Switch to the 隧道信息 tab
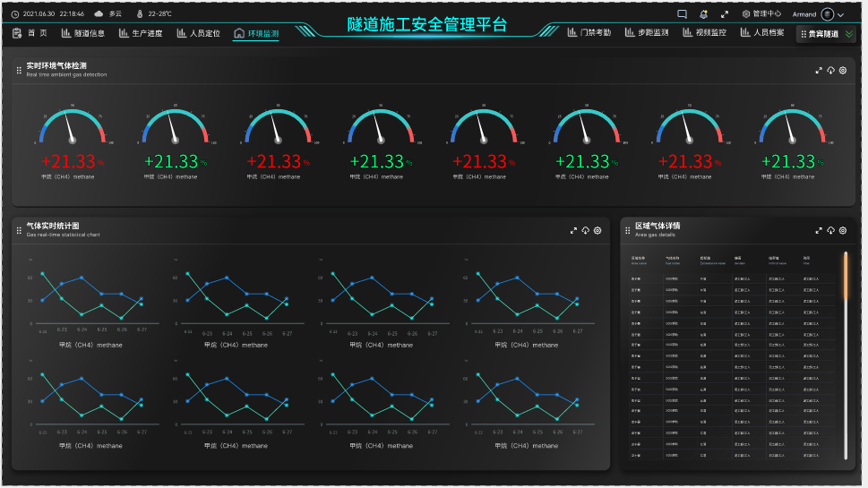Image resolution: width=868 pixels, height=488 pixels. [x=83, y=33]
